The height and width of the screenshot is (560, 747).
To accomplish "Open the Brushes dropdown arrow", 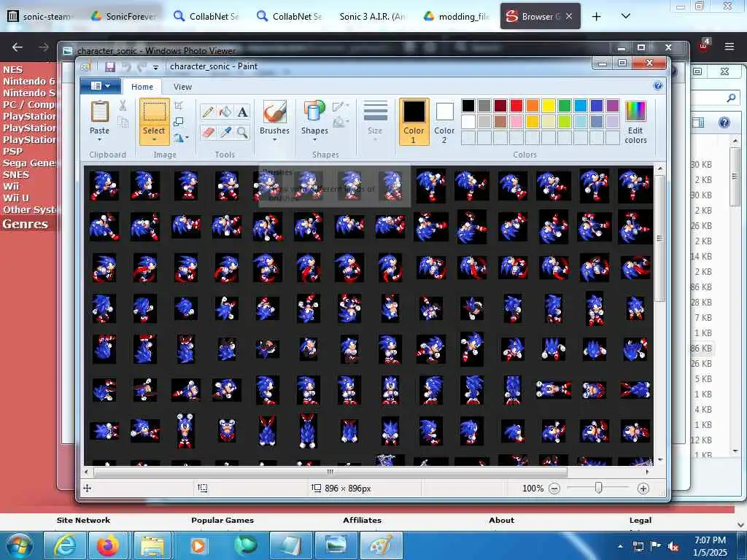I will point(275,140).
